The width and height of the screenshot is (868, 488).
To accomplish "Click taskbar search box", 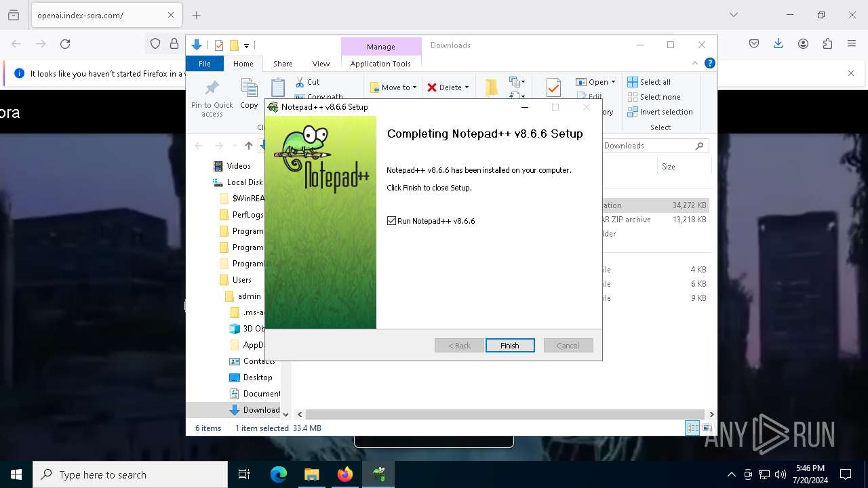I will [130, 474].
